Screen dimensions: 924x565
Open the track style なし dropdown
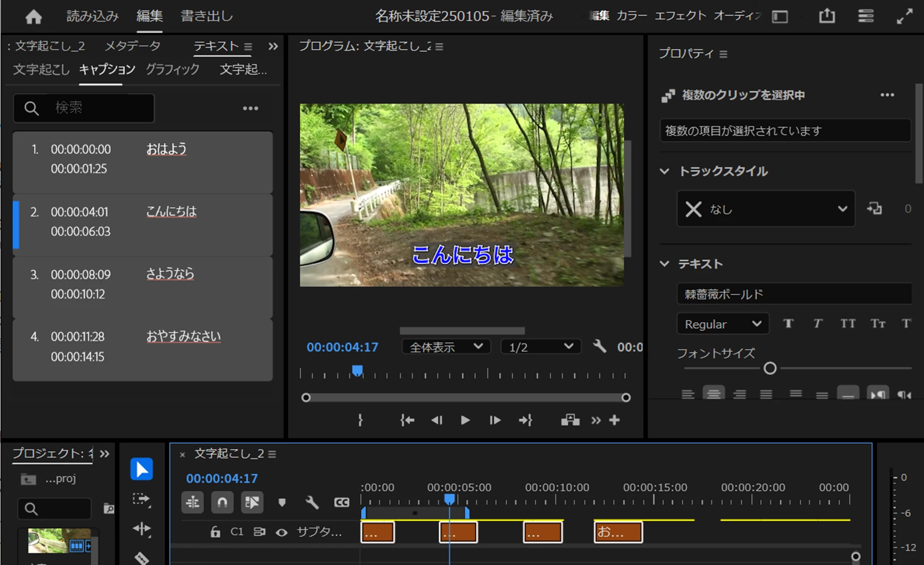click(x=765, y=209)
